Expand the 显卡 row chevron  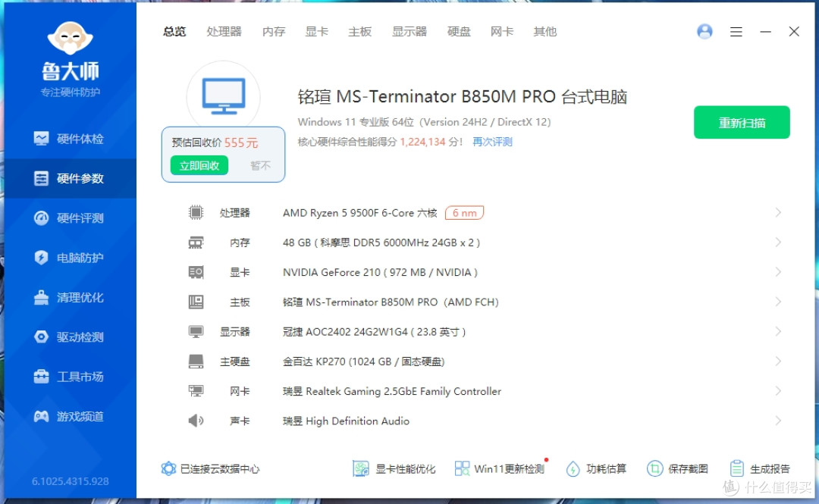click(778, 272)
